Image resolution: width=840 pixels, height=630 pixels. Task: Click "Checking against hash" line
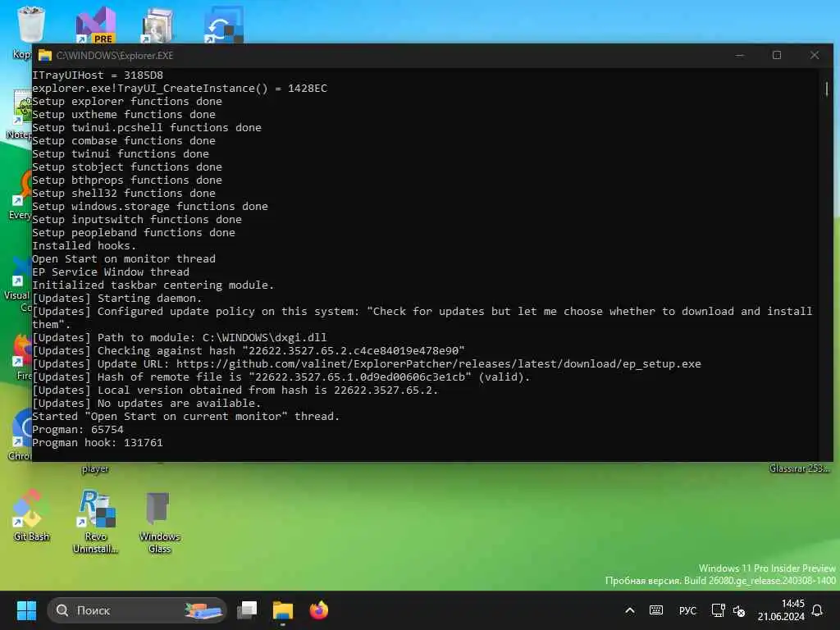249,350
